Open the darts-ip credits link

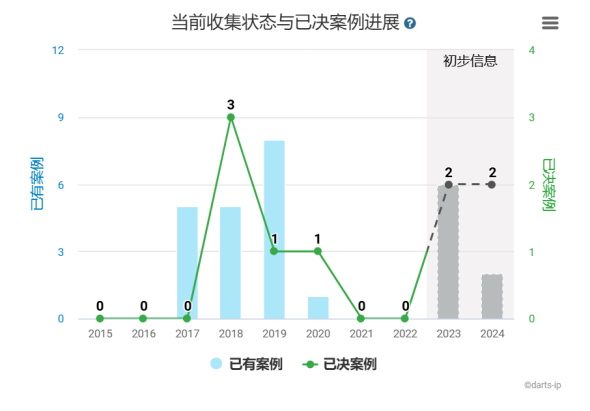pyautogui.click(x=543, y=385)
